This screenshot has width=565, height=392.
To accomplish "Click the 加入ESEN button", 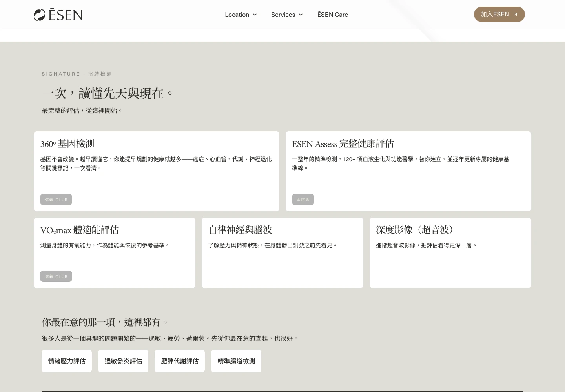I will pyautogui.click(x=499, y=14).
